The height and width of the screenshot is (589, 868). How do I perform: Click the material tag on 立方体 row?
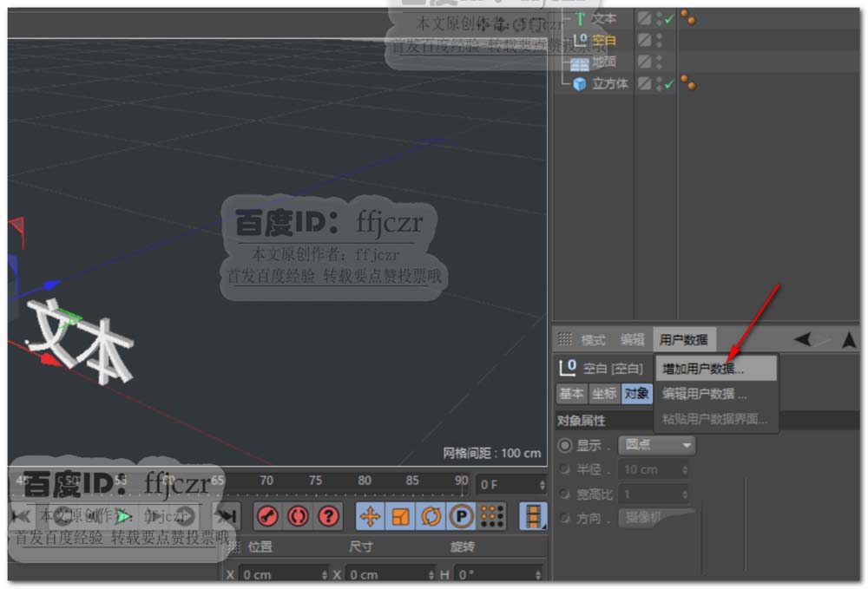pos(688,83)
